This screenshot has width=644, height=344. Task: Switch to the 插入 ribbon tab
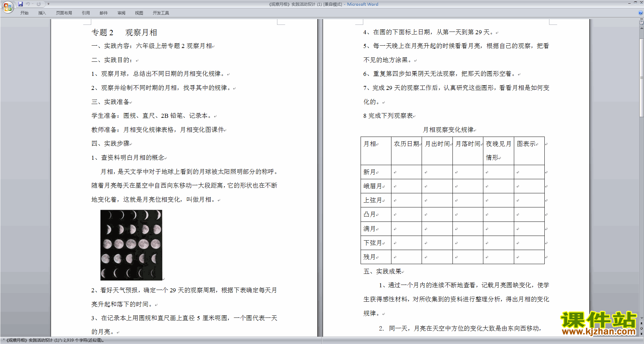pyautogui.click(x=42, y=13)
